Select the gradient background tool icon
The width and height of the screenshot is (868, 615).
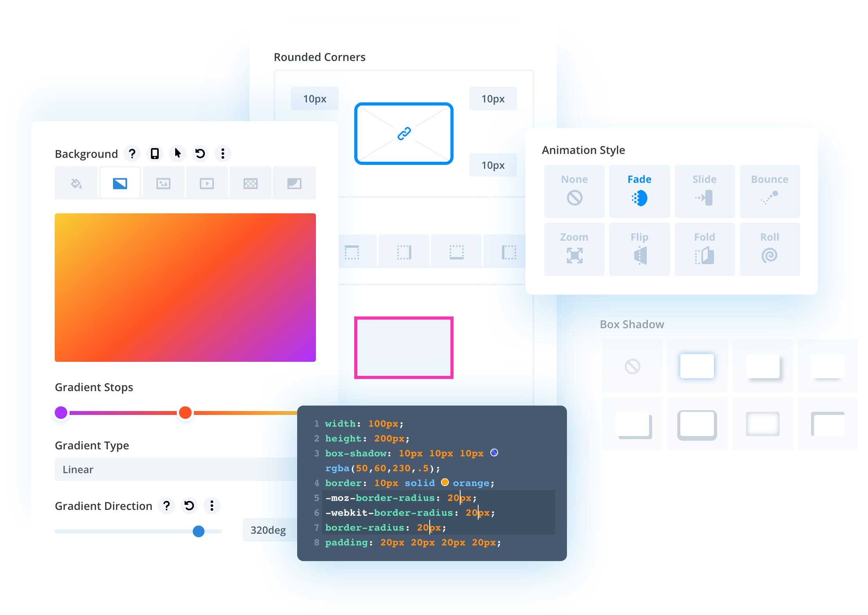click(120, 184)
